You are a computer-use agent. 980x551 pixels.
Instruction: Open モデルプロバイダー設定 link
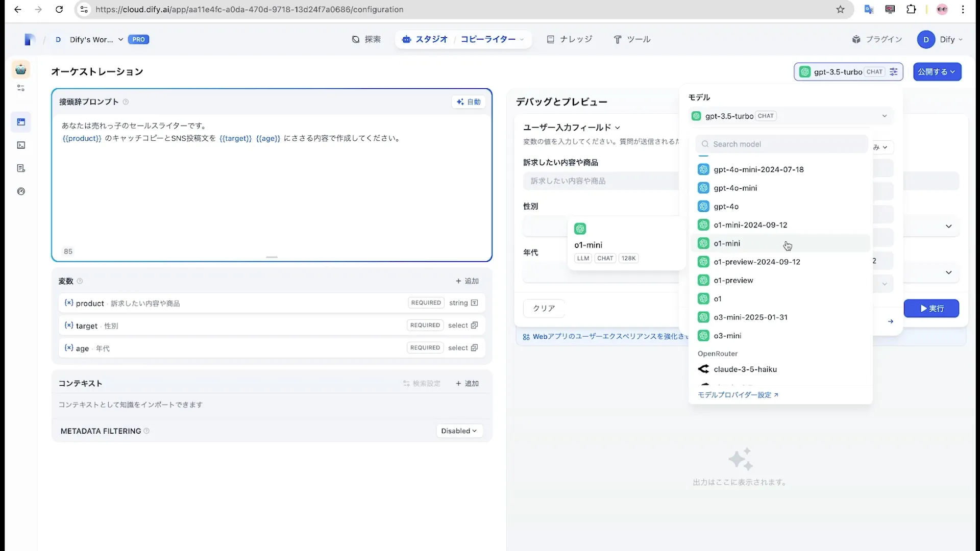[738, 395]
